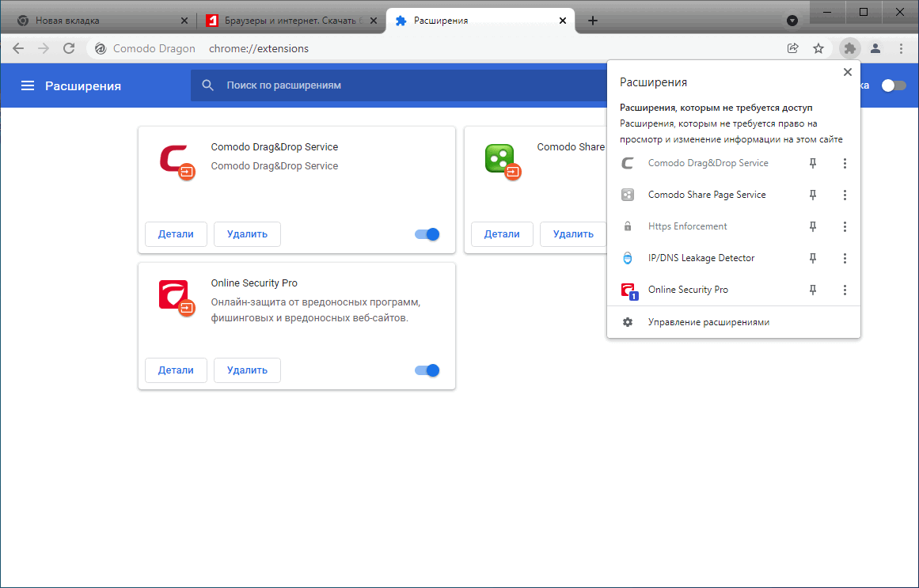Pin IP/DNS Leakage Detector to toolbar
Image resolution: width=919 pixels, height=588 pixels.
tap(813, 259)
